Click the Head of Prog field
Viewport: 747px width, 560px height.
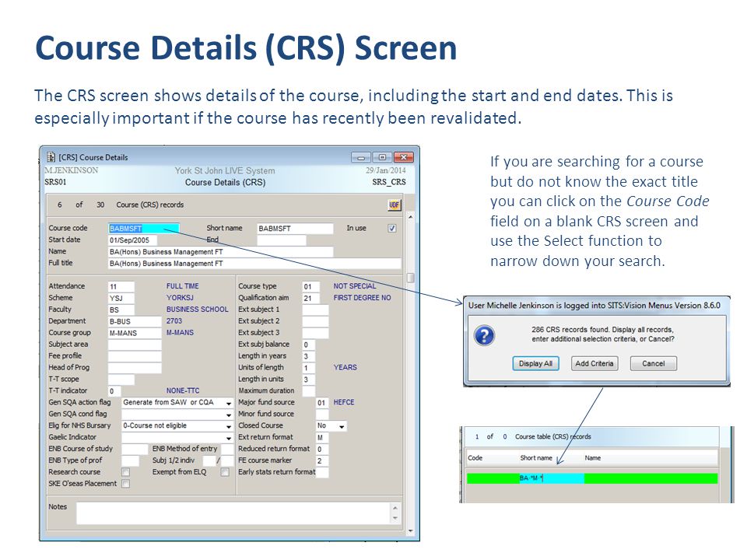(x=135, y=368)
